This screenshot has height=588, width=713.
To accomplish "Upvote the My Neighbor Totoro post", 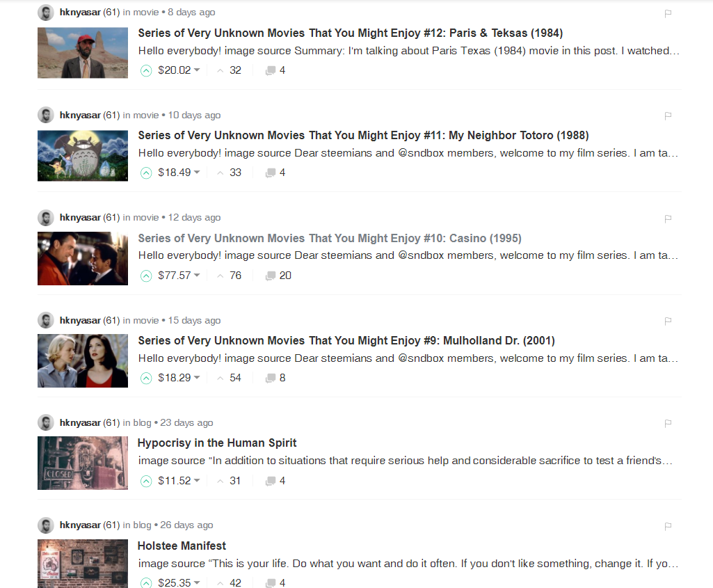I will (146, 173).
